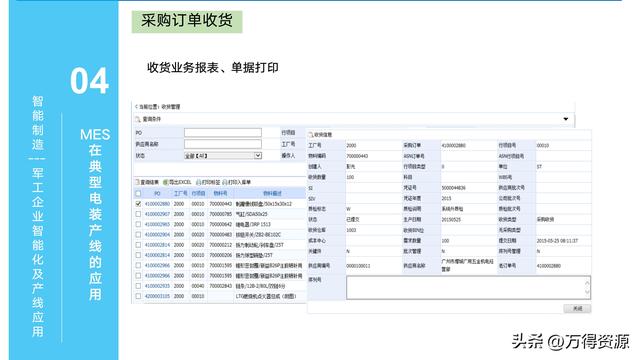Check the row with material 700000642

[138, 224]
